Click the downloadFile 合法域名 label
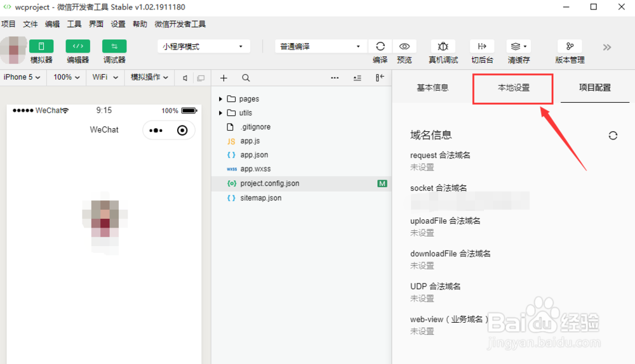The height and width of the screenshot is (364, 635). (450, 254)
